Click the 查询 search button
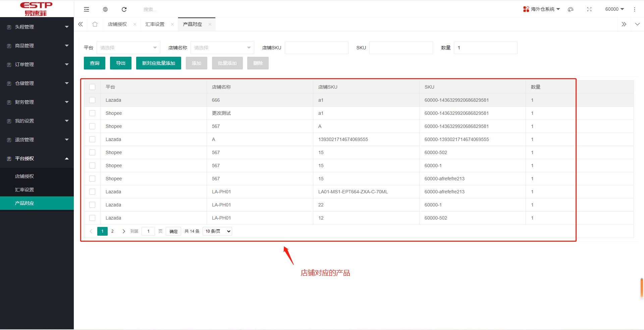The image size is (644, 330). pyautogui.click(x=95, y=63)
